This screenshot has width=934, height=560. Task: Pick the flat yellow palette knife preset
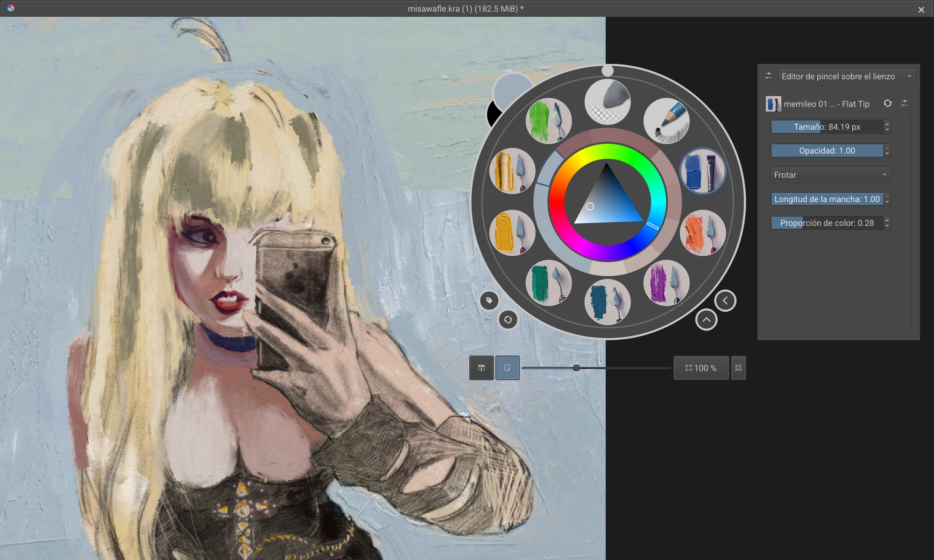(512, 232)
